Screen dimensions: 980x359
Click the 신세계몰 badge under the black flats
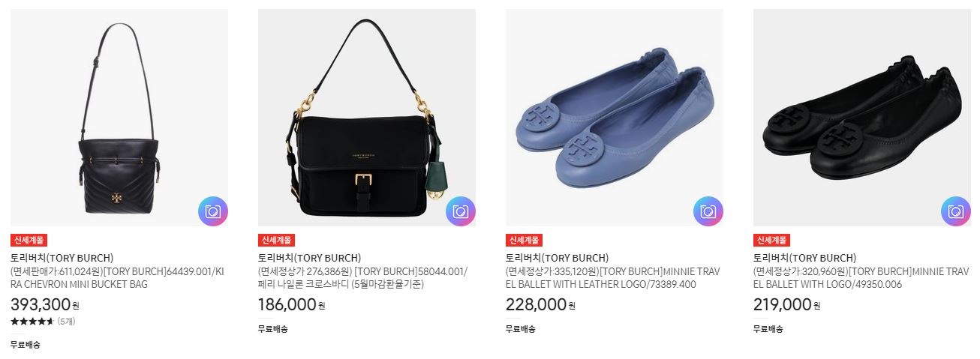(x=771, y=241)
